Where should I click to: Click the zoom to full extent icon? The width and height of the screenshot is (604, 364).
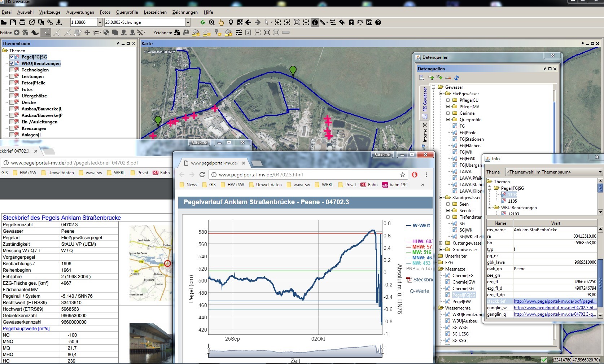[x=240, y=22]
